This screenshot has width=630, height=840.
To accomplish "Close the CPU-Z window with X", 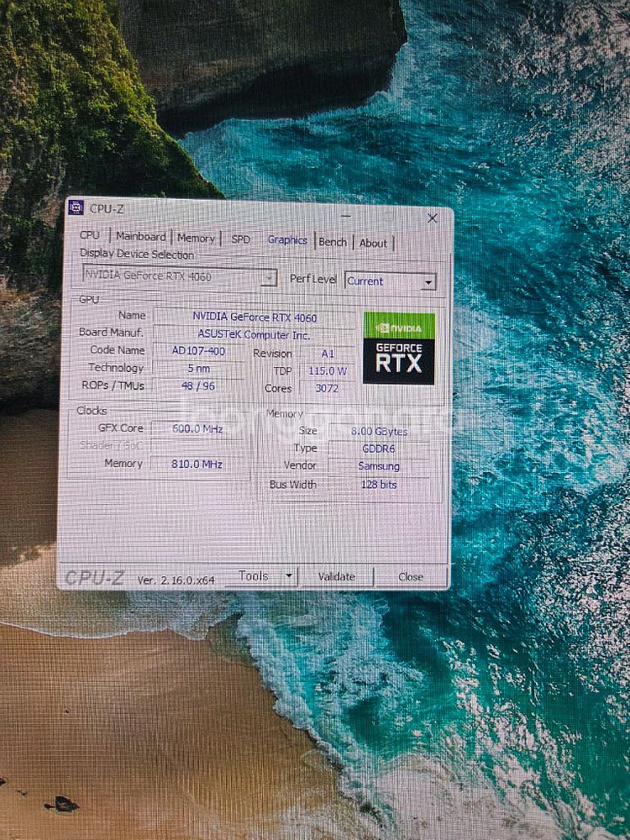I will coord(433,218).
